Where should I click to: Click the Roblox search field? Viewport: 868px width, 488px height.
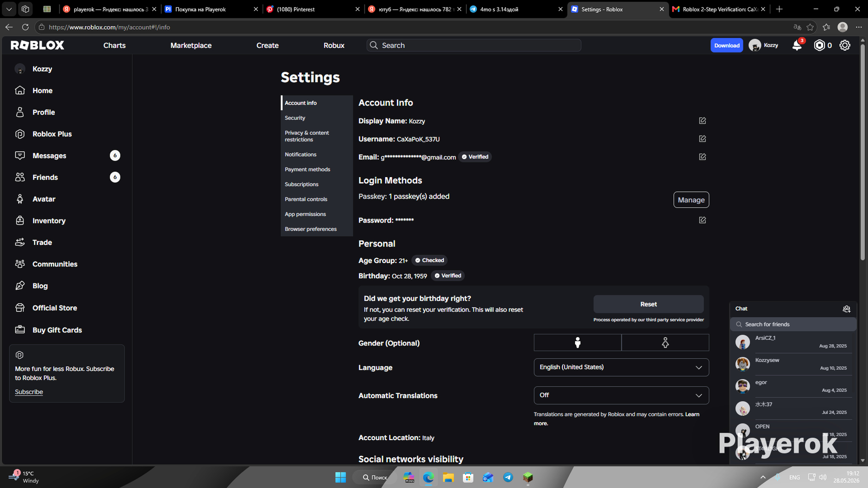(474, 45)
